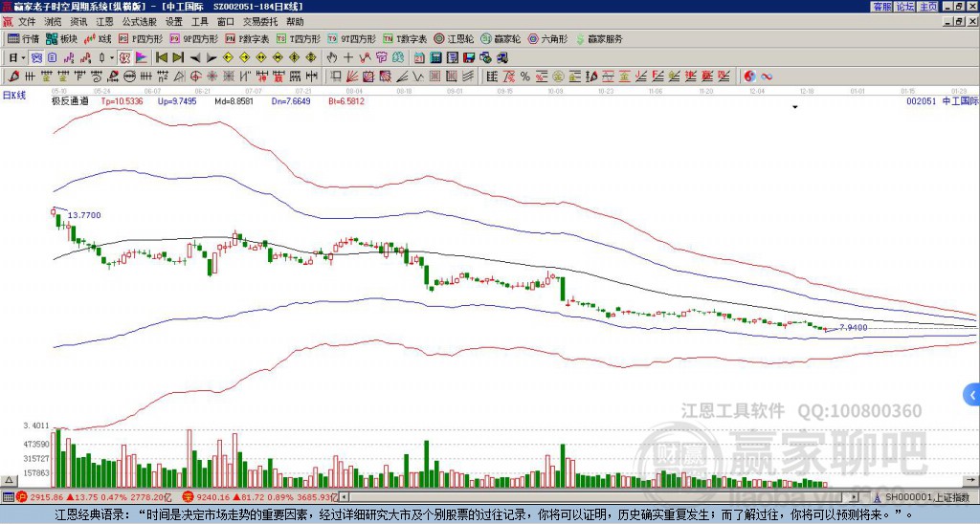The image size is (980, 524).
Task: Open the 板块 view
Action: tap(62, 38)
